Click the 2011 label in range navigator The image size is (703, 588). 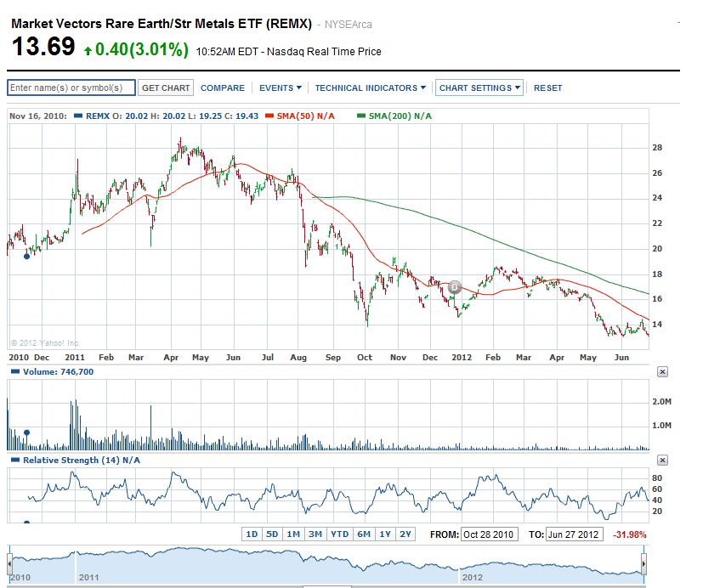point(88,577)
